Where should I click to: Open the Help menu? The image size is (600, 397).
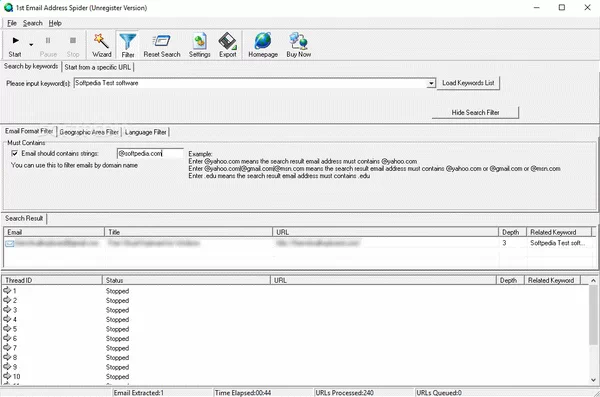(55, 23)
